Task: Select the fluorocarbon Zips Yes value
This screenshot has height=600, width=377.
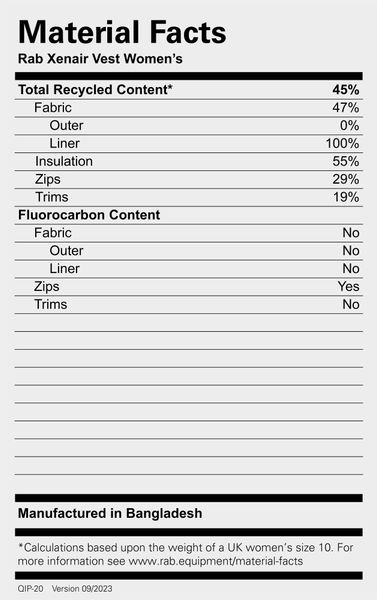Action: (x=348, y=286)
